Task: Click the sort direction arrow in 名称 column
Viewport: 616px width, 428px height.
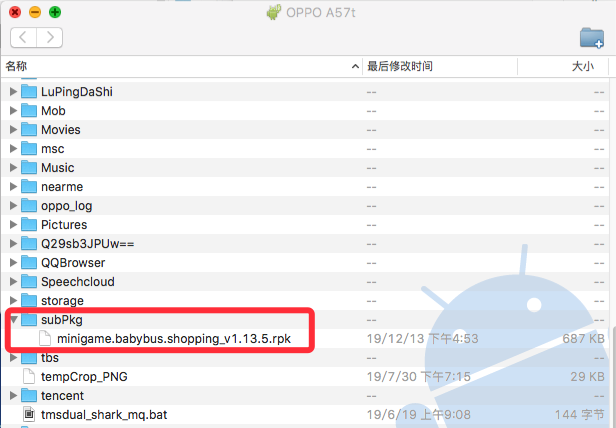Action: click(355, 66)
